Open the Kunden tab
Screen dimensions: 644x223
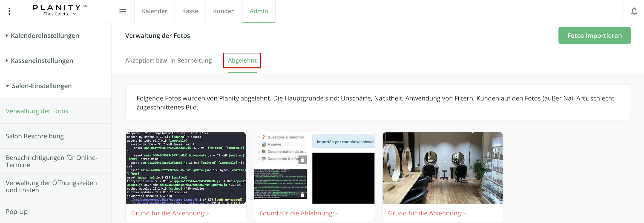224,11
